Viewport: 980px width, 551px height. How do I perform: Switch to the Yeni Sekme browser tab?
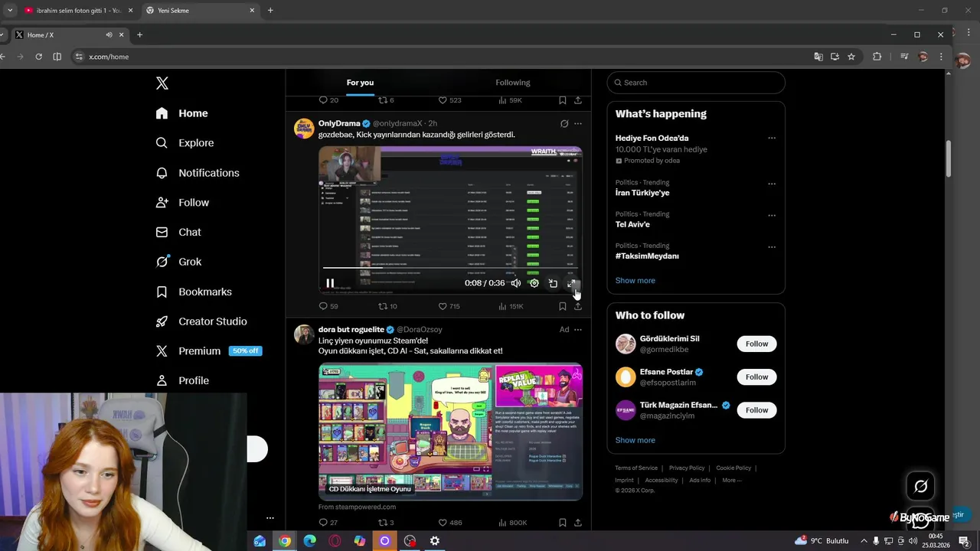[x=199, y=11]
